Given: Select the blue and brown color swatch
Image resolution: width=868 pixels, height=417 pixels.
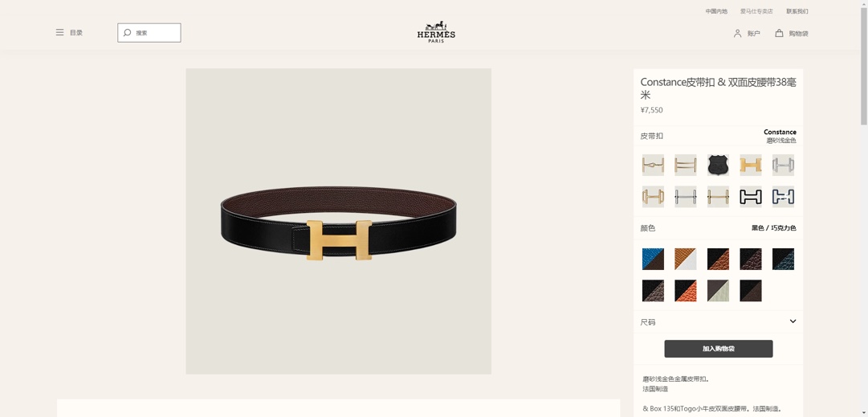Looking at the screenshot, I should [x=653, y=259].
